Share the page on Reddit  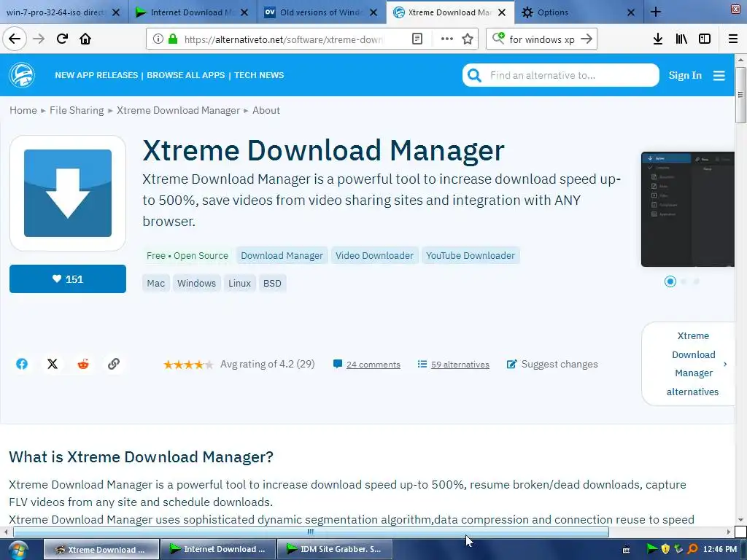click(83, 364)
